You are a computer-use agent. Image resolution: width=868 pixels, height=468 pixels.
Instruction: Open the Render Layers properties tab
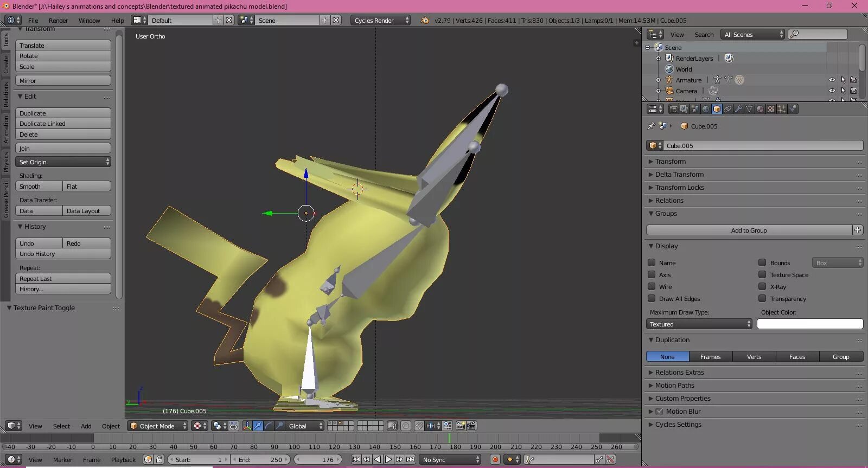pos(684,109)
